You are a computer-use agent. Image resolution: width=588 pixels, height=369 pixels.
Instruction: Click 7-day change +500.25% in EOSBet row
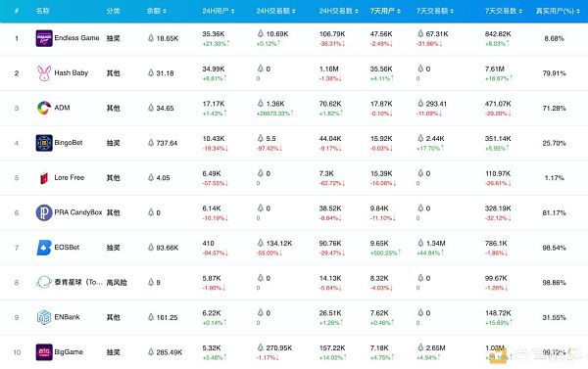tap(385, 254)
